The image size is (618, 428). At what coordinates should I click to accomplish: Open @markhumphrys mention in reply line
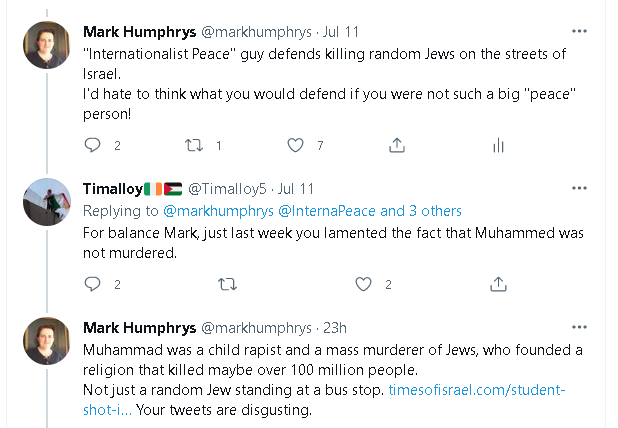pos(211,210)
